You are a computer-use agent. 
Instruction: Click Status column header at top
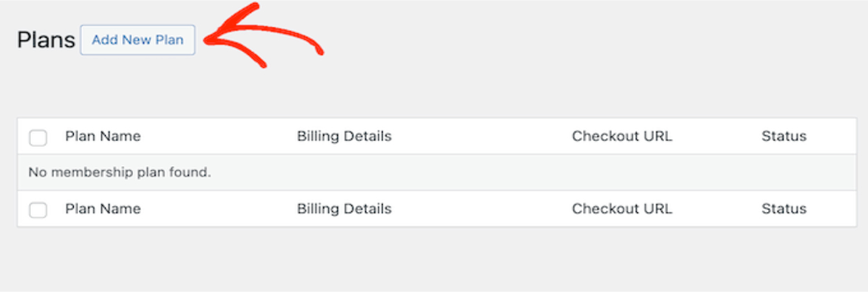click(783, 136)
